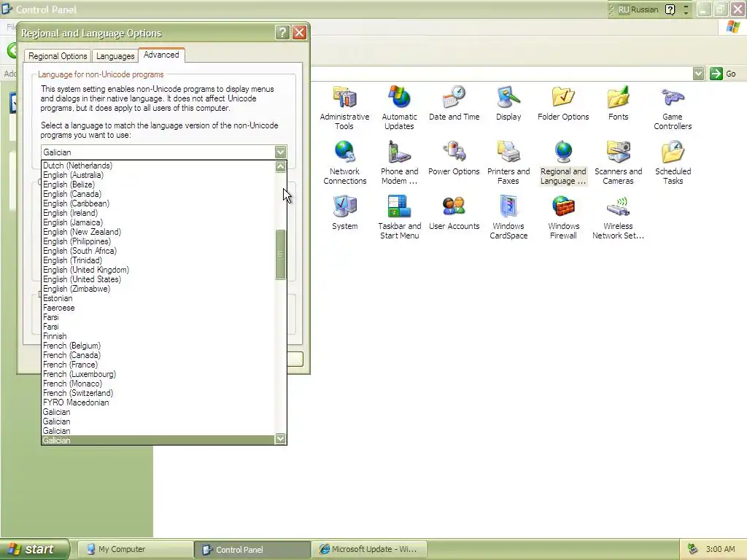This screenshot has width=747, height=560.
Task: Open Game Controllers icon
Action: click(673, 108)
